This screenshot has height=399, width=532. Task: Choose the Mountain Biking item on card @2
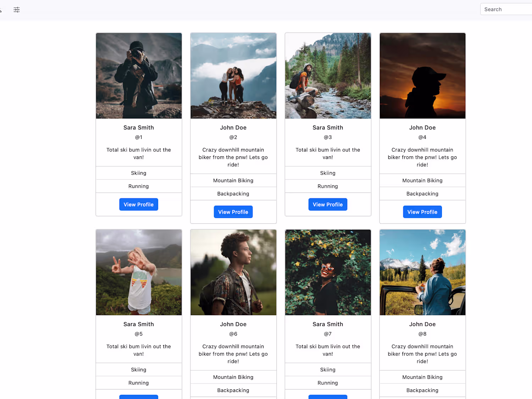[233, 181]
